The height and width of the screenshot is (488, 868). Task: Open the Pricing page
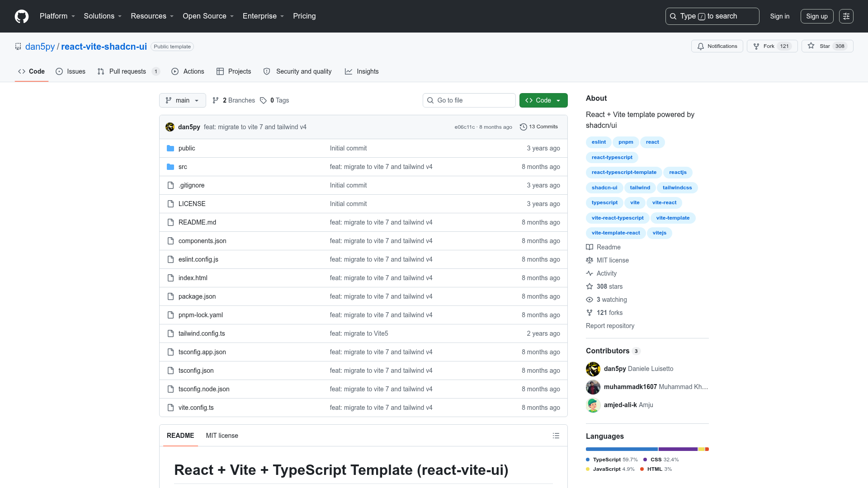[x=304, y=16]
